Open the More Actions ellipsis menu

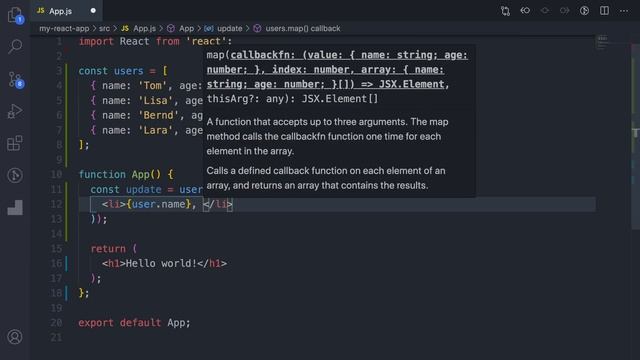click(x=624, y=11)
